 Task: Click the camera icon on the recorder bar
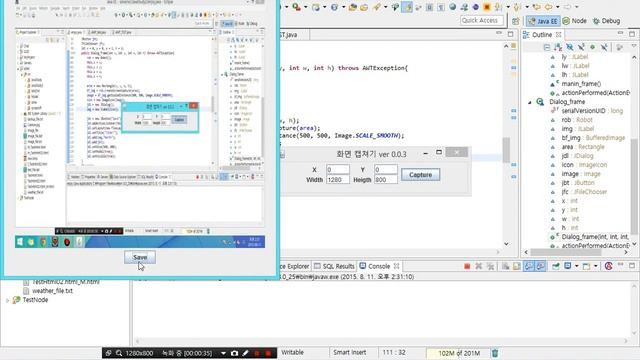[234, 353]
